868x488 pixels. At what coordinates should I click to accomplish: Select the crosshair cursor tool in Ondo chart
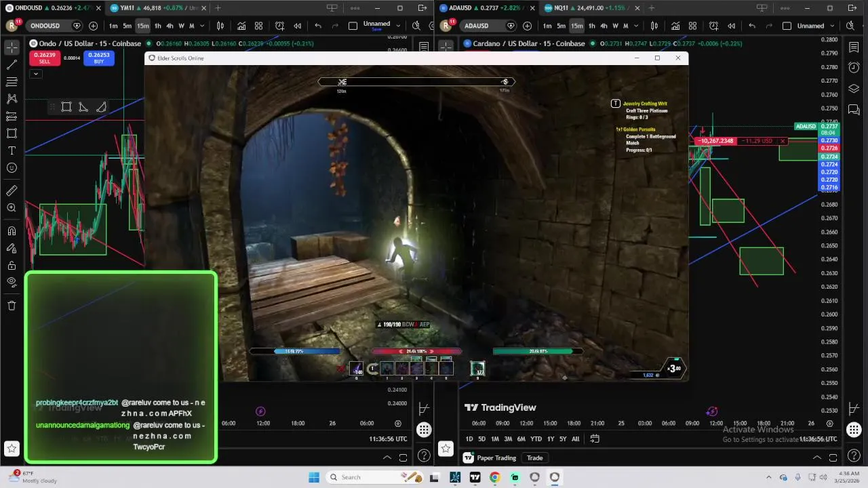coord(12,47)
